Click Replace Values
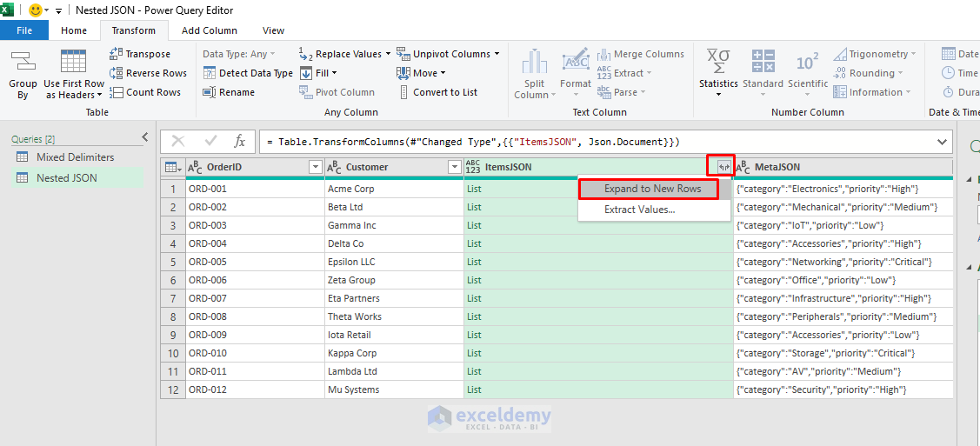This screenshot has height=446, width=980. click(x=344, y=54)
